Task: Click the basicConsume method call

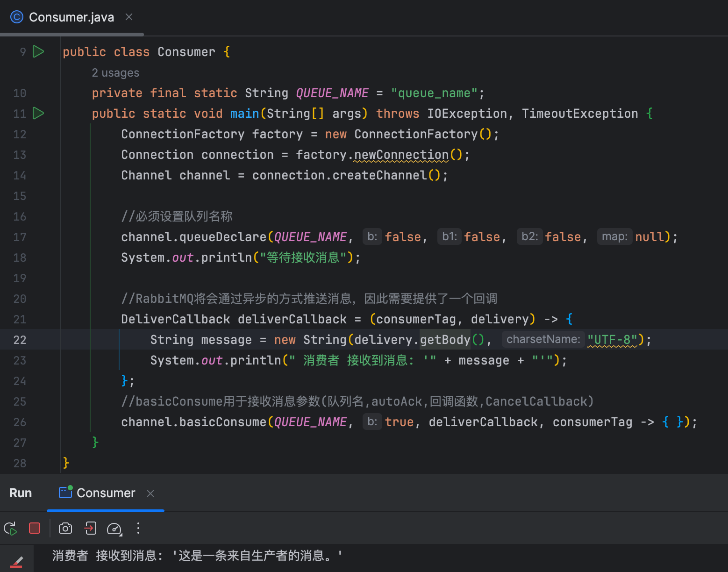Action: (223, 422)
